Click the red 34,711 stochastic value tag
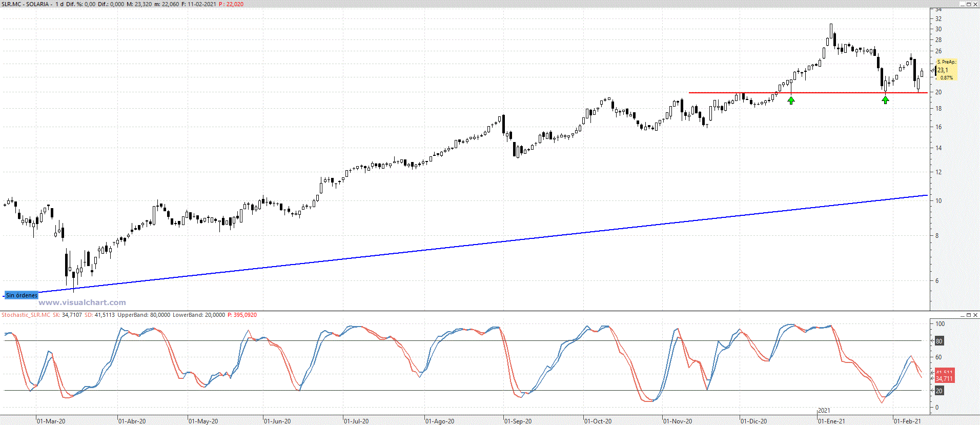The image size is (980, 425). tap(944, 379)
